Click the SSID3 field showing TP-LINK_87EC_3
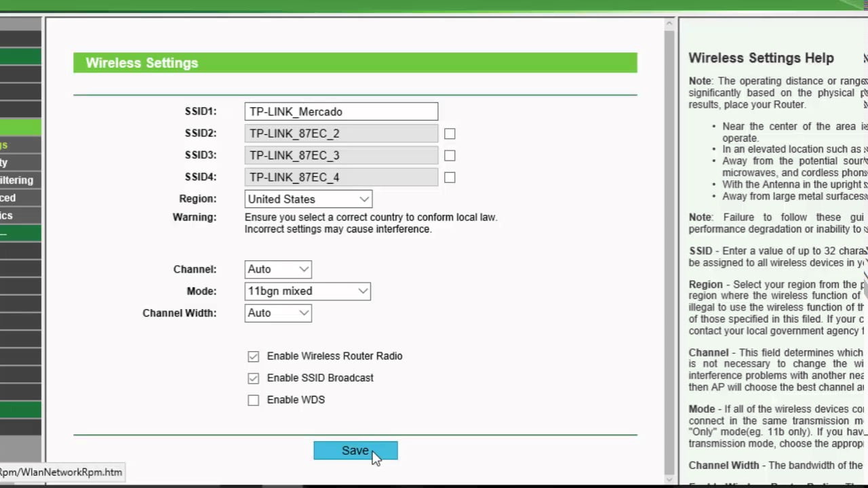The image size is (868, 488). pyautogui.click(x=341, y=155)
